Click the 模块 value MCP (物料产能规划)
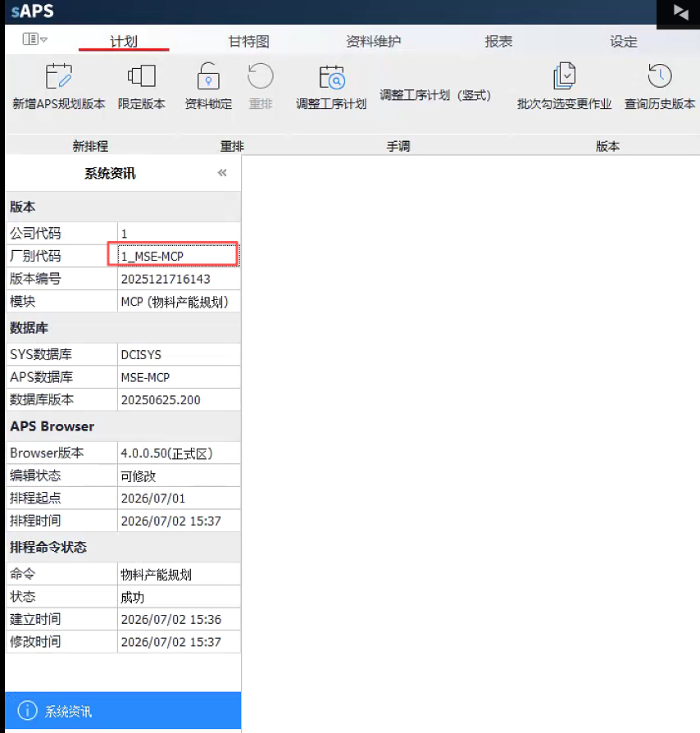 pyautogui.click(x=179, y=302)
